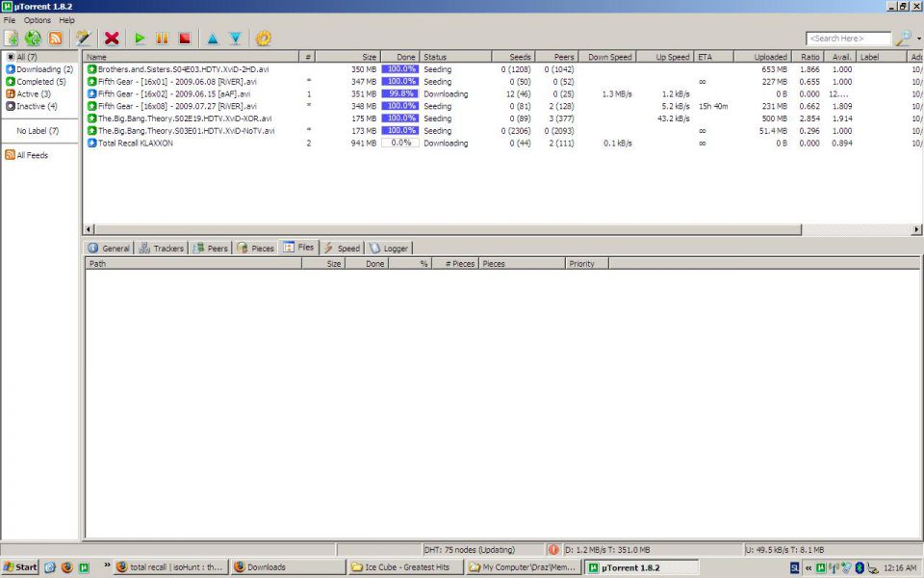Click Add Torrent from URL icon
Screen dimensions: 924x578
tap(33, 39)
